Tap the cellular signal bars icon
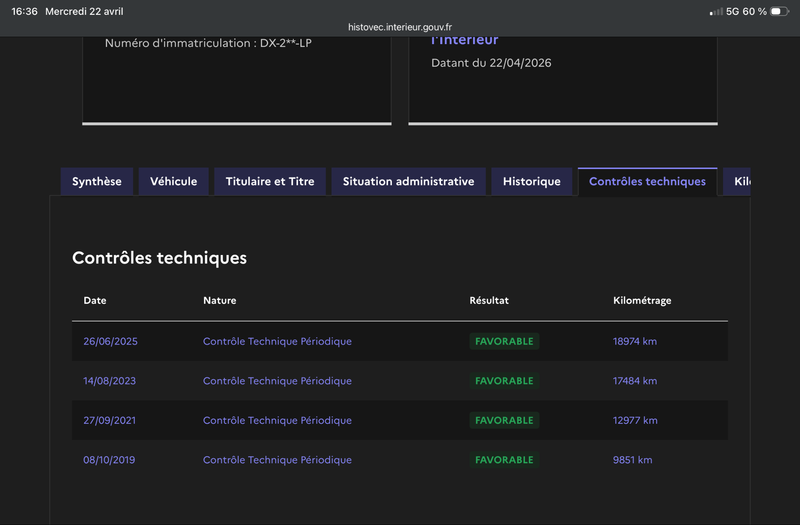Screen dimensions: 800x525 click(x=716, y=11)
